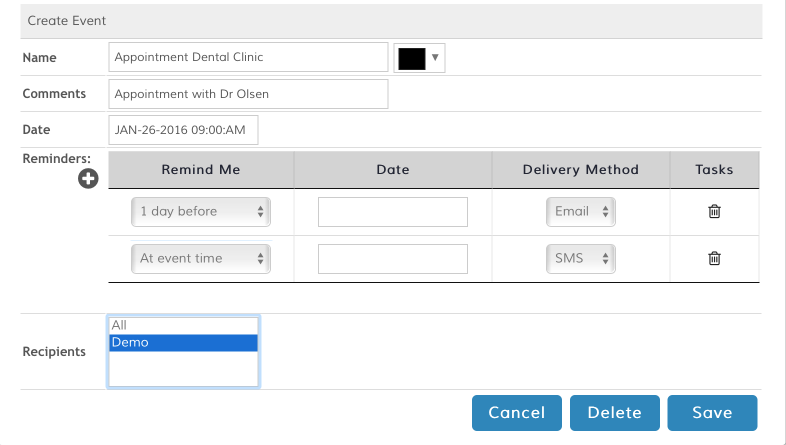Click the Comments input field
Viewport: 786px width, 445px height.
click(248, 94)
